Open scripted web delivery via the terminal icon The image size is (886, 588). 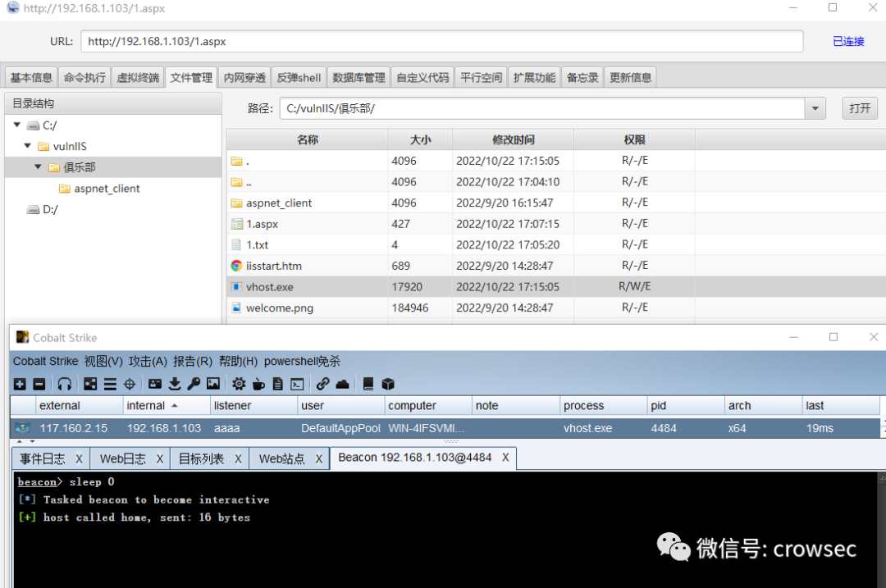click(x=297, y=384)
